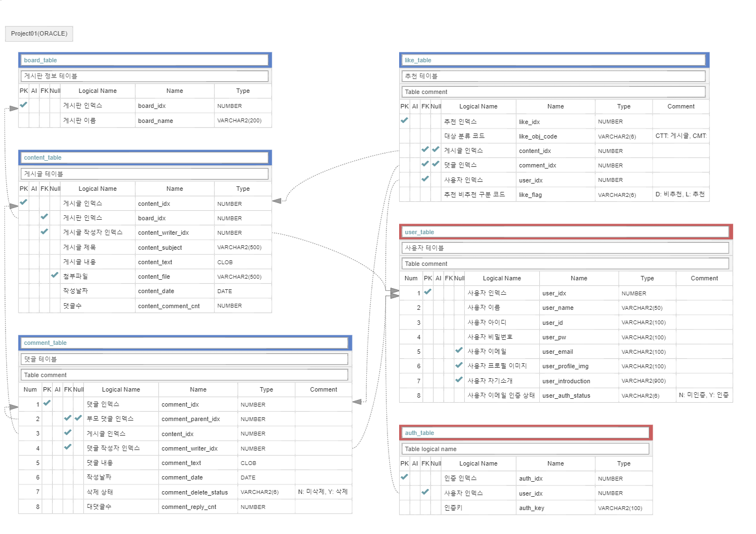Select the content_table name field

point(145,157)
